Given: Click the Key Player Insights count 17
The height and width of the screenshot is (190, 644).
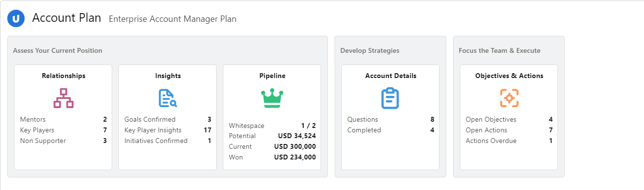Looking at the screenshot, I should click(208, 130).
